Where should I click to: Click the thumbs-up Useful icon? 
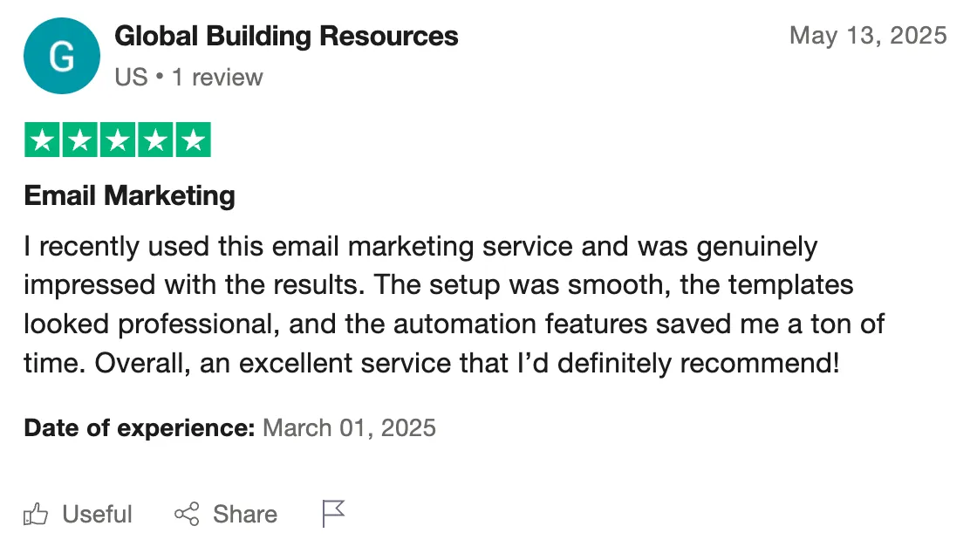36,515
